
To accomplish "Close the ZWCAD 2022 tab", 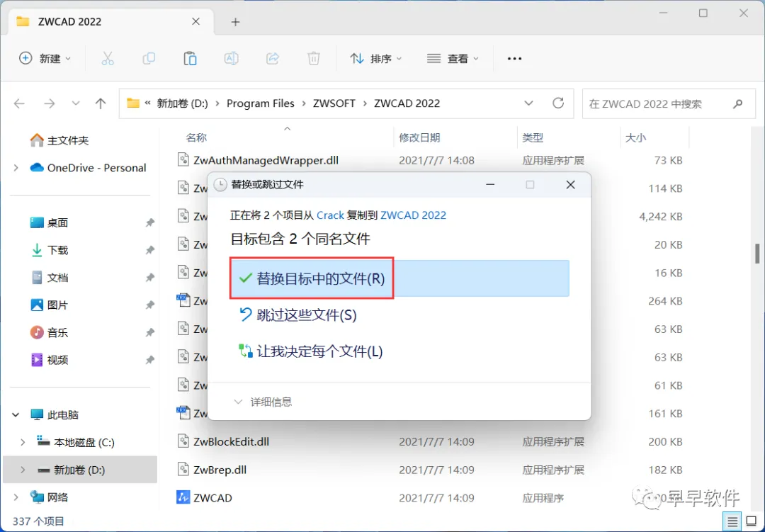I will (195, 21).
